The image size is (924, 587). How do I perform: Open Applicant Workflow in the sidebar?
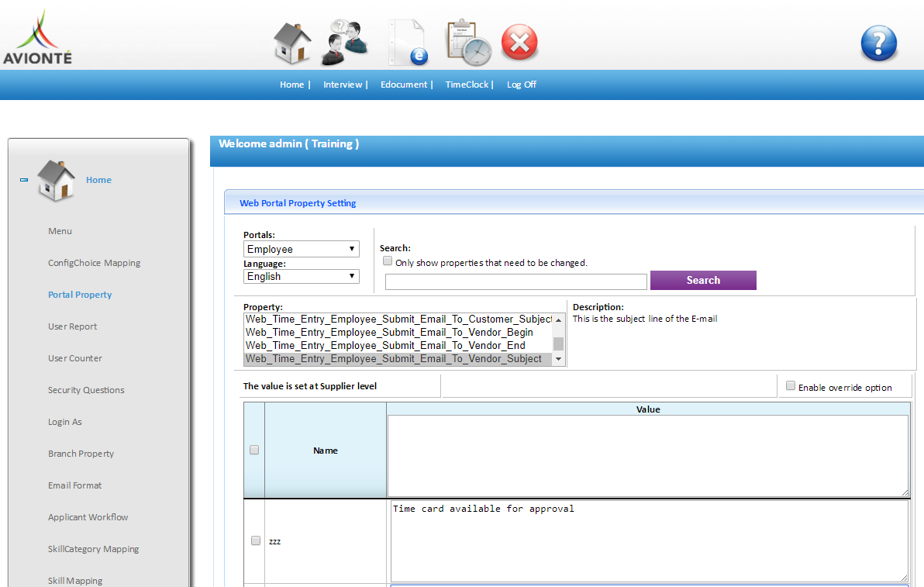click(x=88, y=517)
